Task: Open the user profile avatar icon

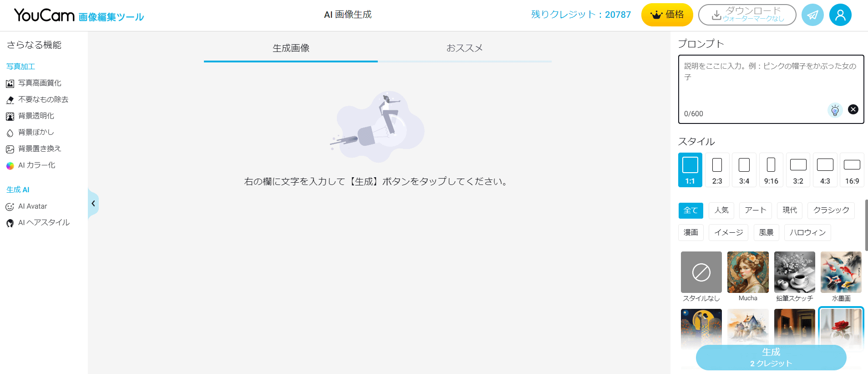Action: click(x=840, y=15)
